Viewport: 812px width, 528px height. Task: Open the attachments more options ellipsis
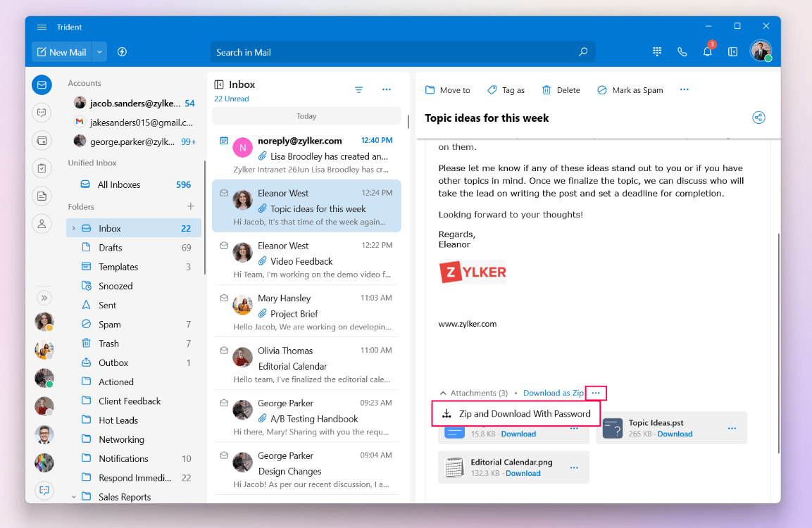[596, 393]
